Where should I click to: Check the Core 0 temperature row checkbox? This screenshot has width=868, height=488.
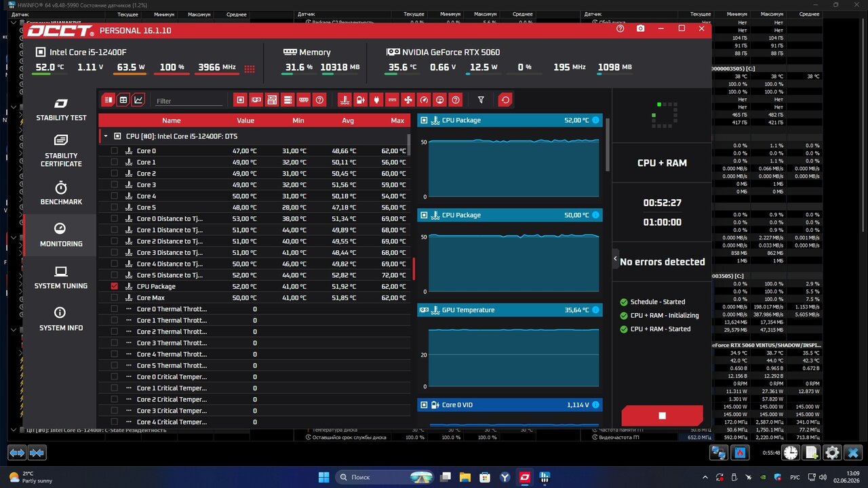click(114, 151)
